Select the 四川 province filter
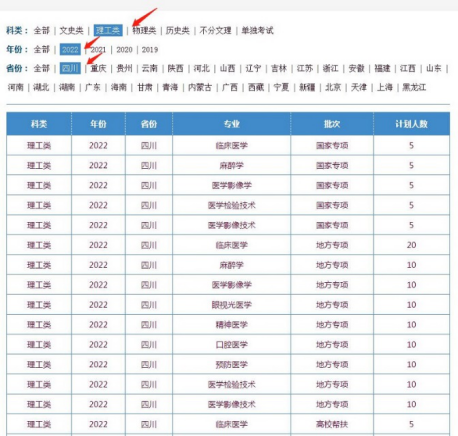 click(70, 69)
